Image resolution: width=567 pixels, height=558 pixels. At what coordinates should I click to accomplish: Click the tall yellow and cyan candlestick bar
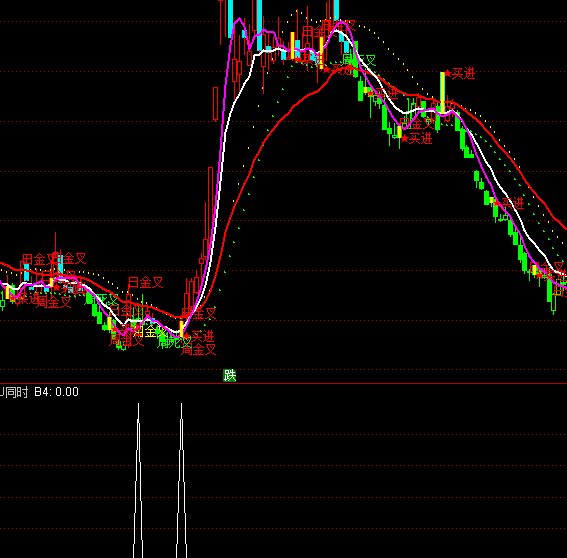click(442, 93)
